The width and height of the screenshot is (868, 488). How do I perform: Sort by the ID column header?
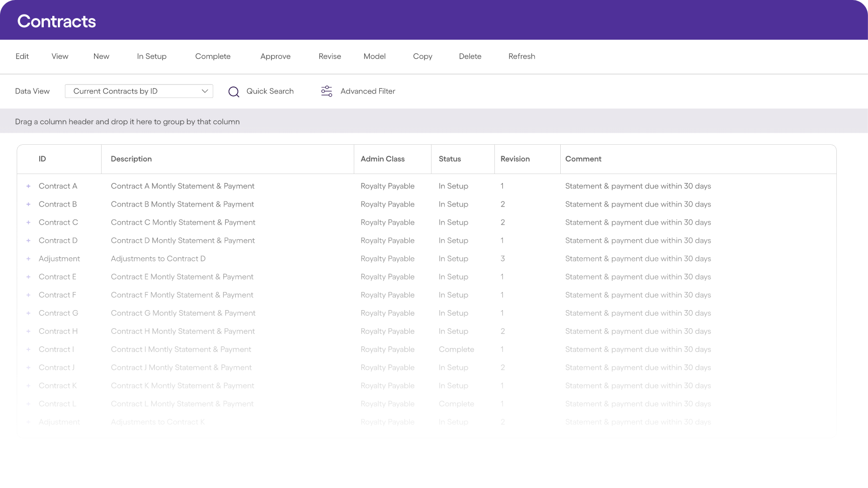point(42,159)
